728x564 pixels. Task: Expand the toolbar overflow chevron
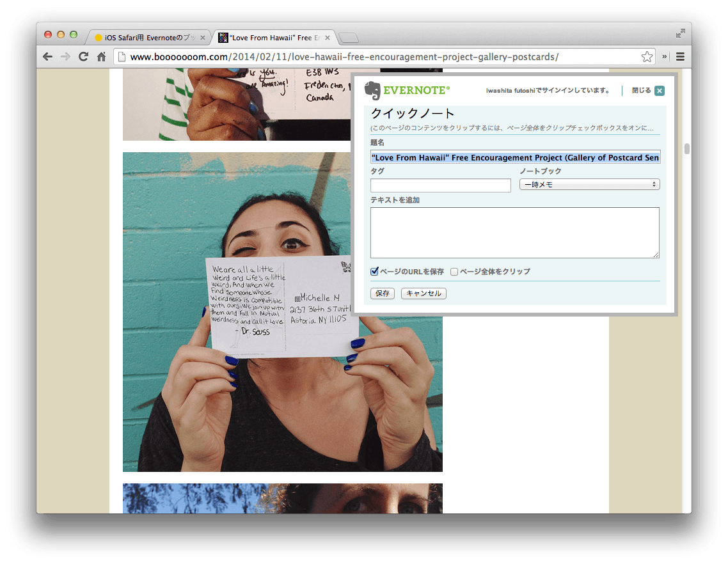pos(663,56)
